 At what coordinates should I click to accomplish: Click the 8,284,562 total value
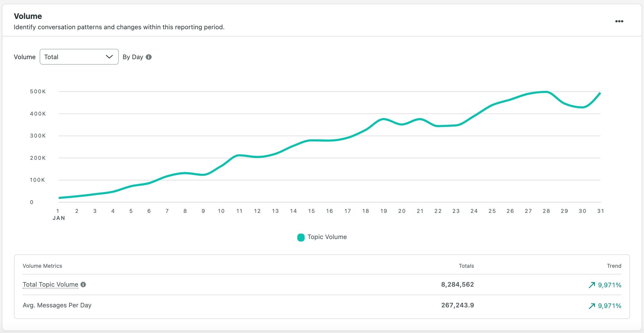457,285
